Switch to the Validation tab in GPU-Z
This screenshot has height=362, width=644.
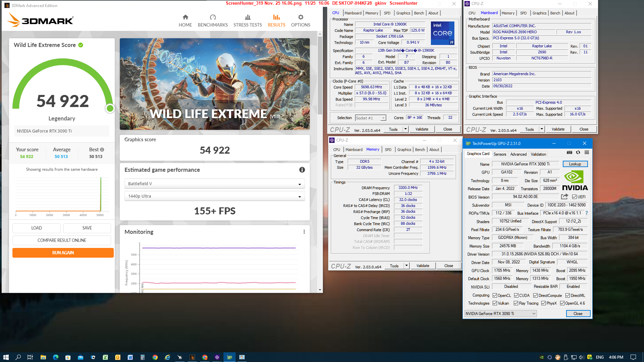(x=538, y=154)
